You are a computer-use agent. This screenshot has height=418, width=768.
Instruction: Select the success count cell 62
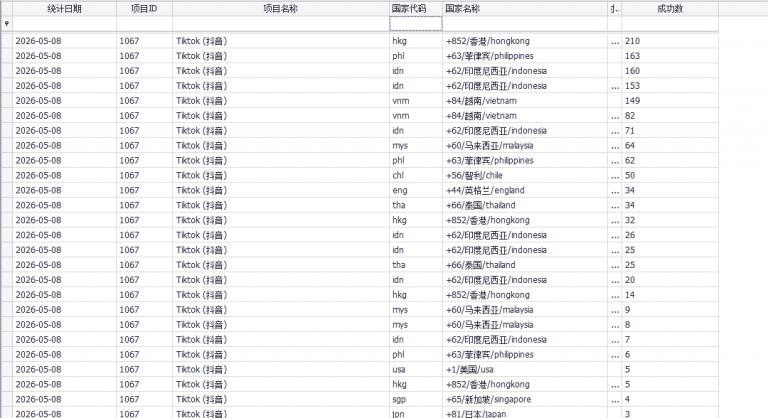coord(670,161)
